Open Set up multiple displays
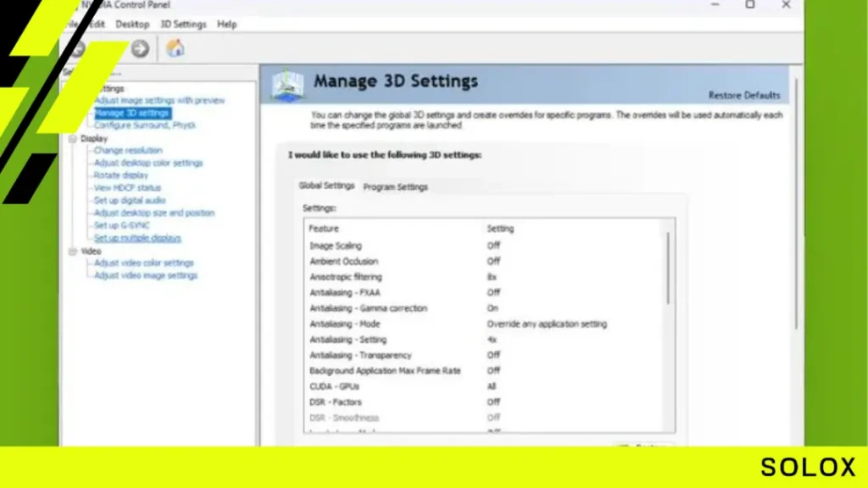This screenshot has height=488, width=868. [137, 238]
